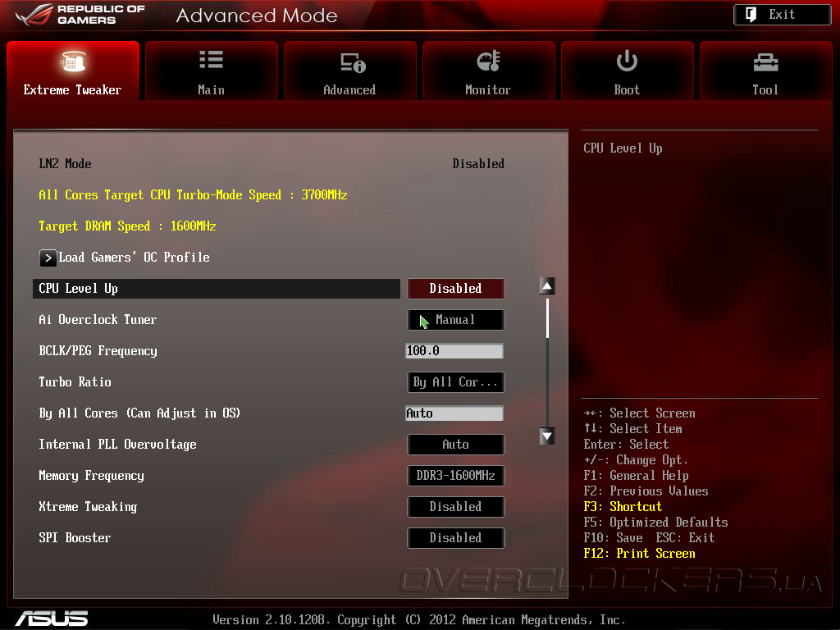Image resolution: width=840 pixels, height=630 pixels.
Task: Click the scrollbar thumb in settings list
Action: point(547,318)
